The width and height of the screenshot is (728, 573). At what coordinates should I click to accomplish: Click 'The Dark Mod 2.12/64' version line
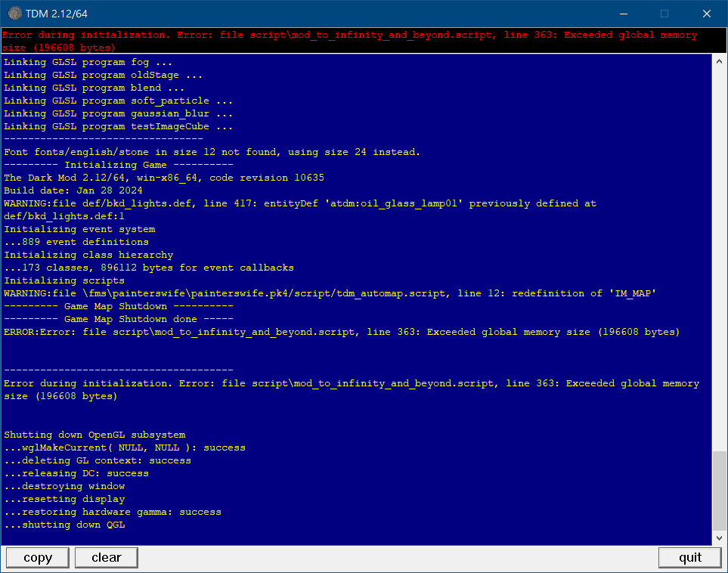pos(164,178)
